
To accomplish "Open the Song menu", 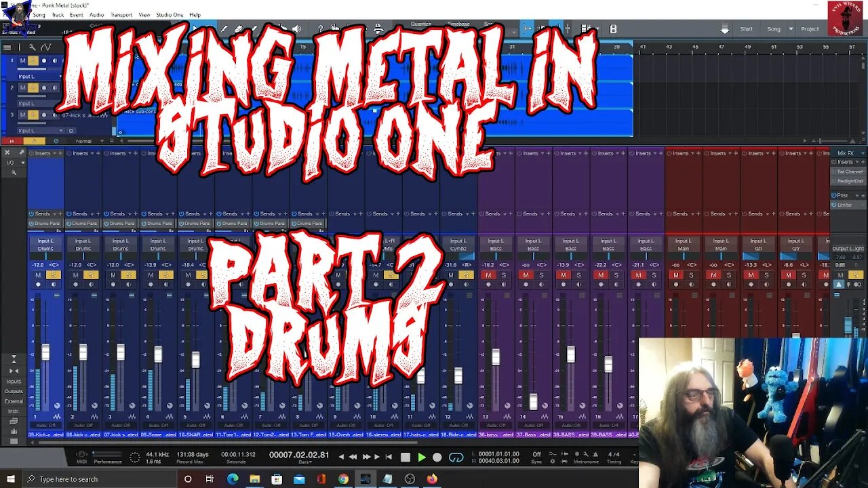I will (x=39, y=14).
